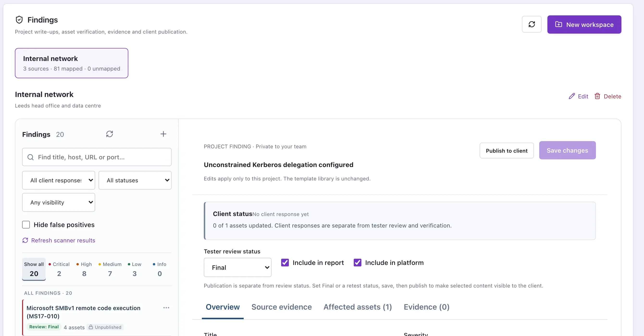Screen dimensions: 644x336
Task: Uncheck Include in platform
Action: [357, 263]
